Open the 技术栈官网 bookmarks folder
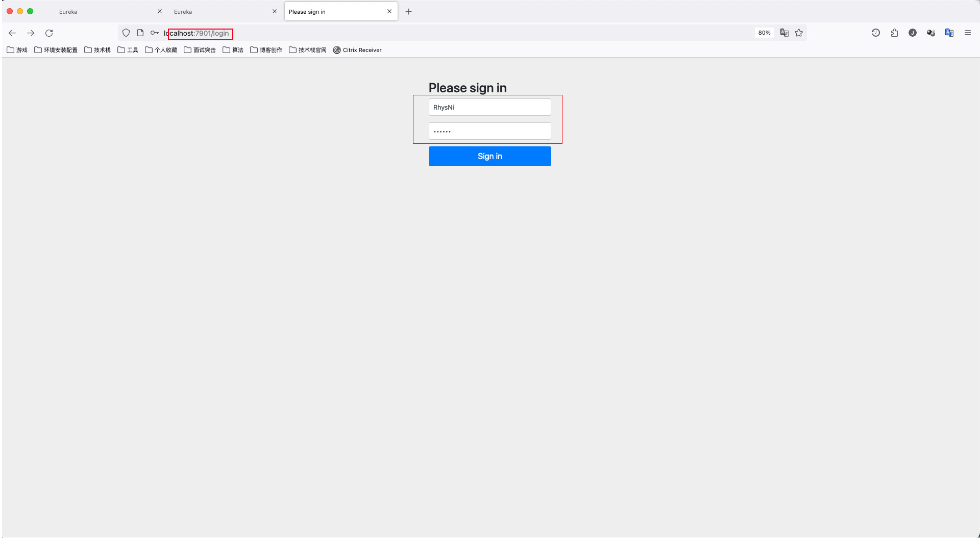980x538 pixels. 308,50
